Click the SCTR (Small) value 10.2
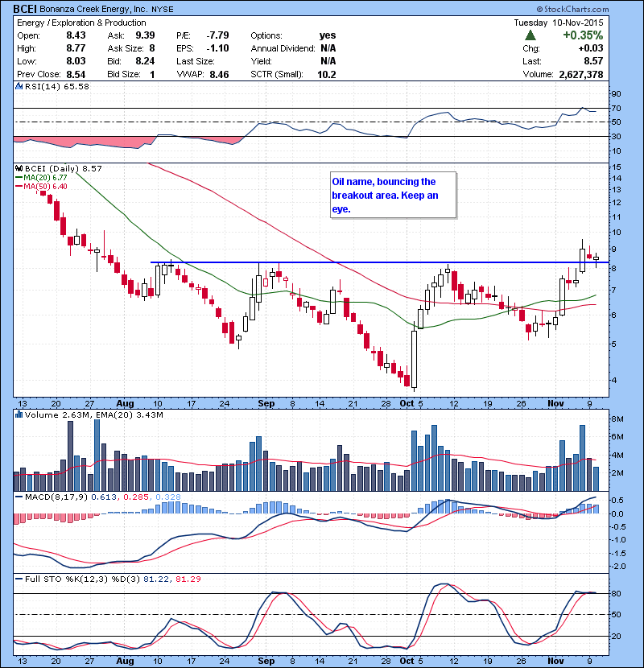The width and height of the screenshot is (644, 668). tap(327, 74)
